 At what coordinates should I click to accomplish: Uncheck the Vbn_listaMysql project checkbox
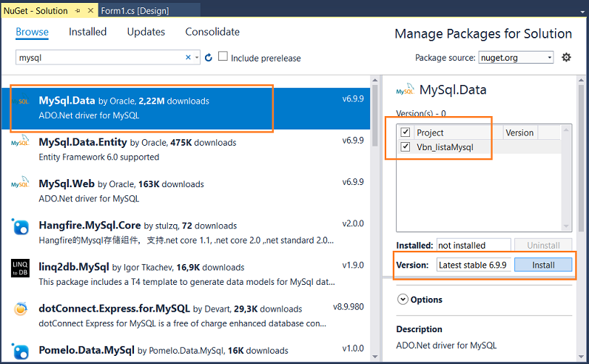(405, 146)
